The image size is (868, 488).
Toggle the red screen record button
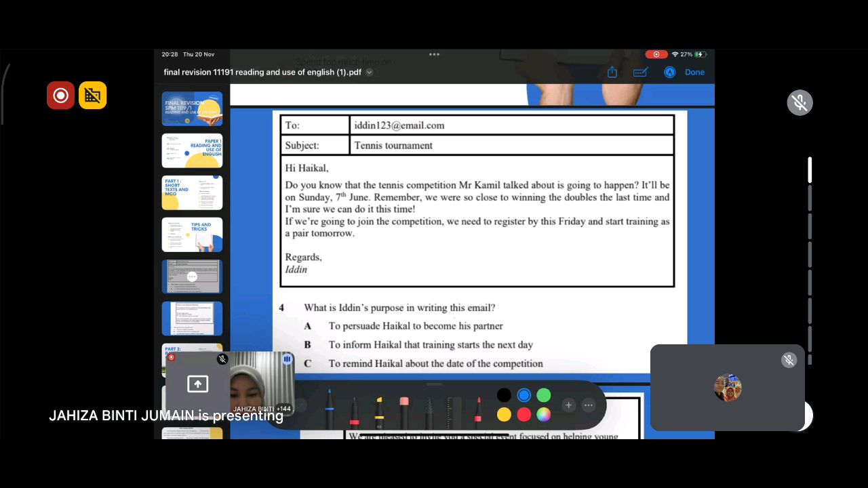60,96
